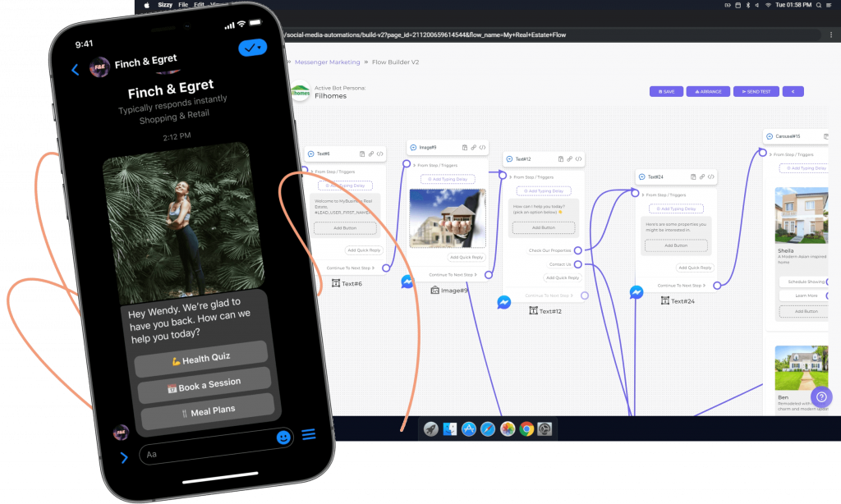
Task: Expand From Step / Triggers on Carousel#15
Action: [x=791, y=154]
